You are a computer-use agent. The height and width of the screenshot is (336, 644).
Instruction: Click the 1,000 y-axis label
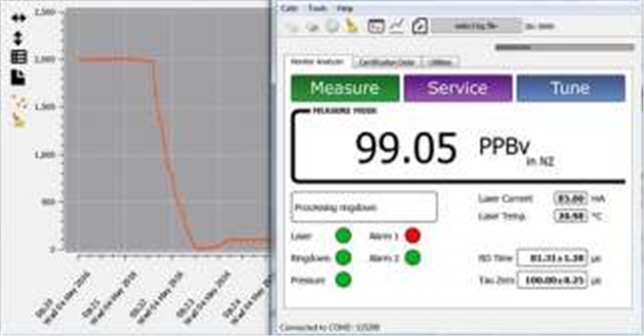pyautogui.click(x=45, y=154)
